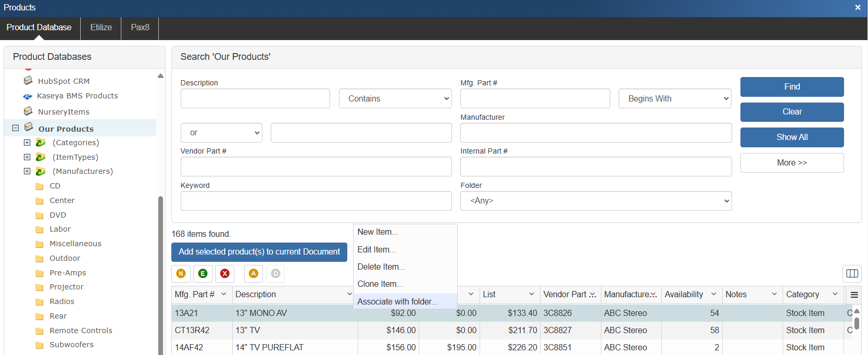Open the Folder <Any> dropdown
This screenshot has width=868, height=355.
point(596,201)
